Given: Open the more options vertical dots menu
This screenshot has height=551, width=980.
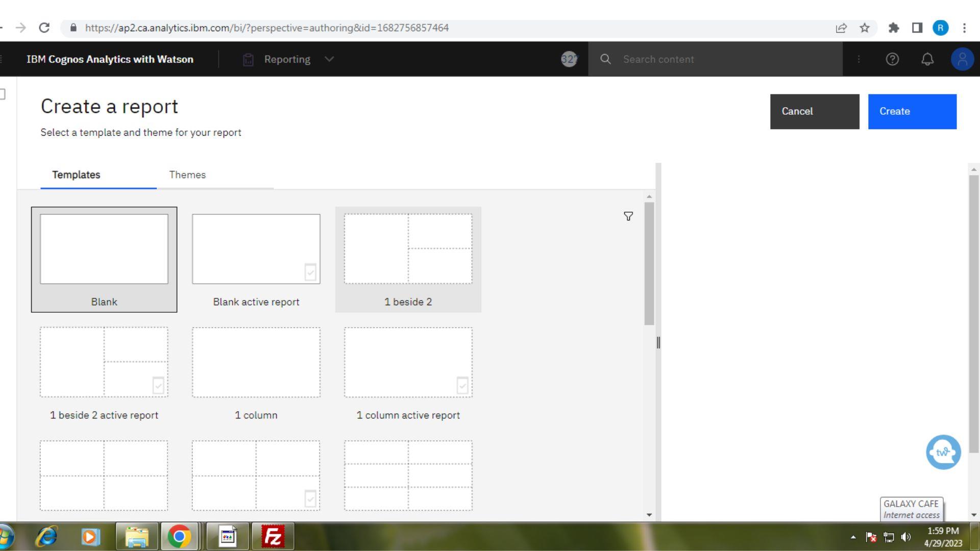Looking at the screenshot, I should tap(860, 59).
